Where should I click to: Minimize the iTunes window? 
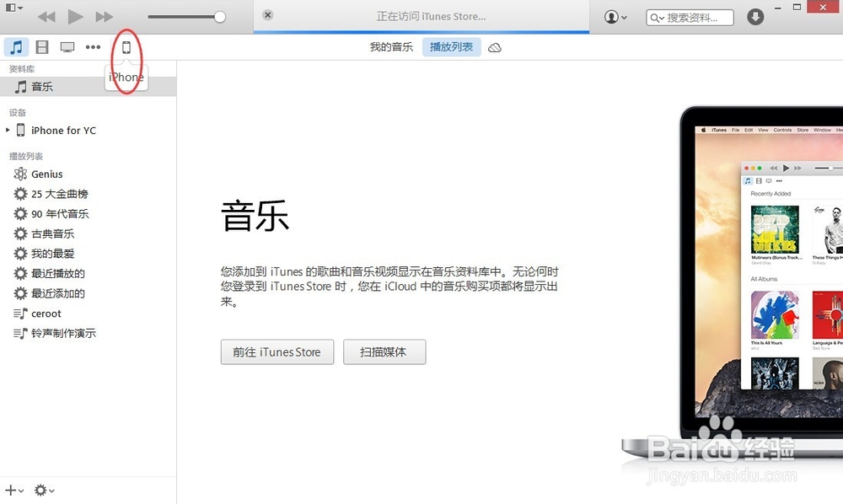click(777, 8)
